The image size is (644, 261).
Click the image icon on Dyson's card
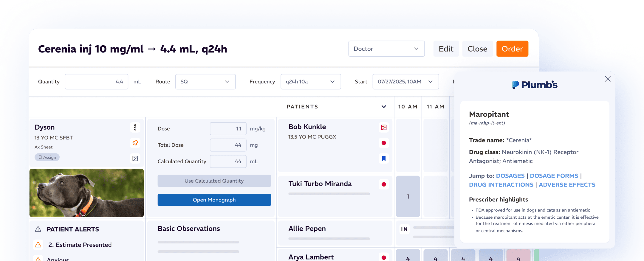tap(135, 159)
